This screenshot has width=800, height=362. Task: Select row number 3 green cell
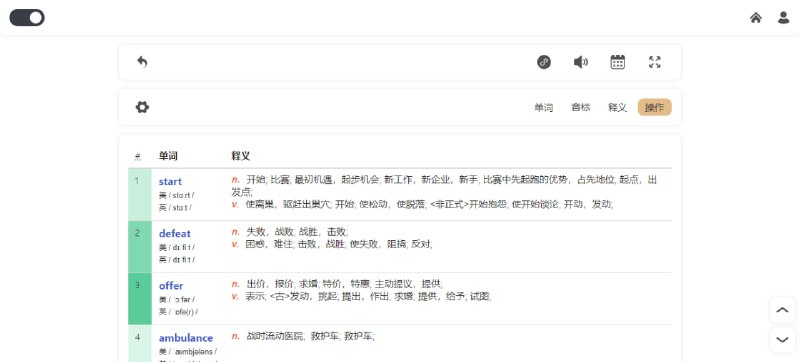[x=140, y=298]
